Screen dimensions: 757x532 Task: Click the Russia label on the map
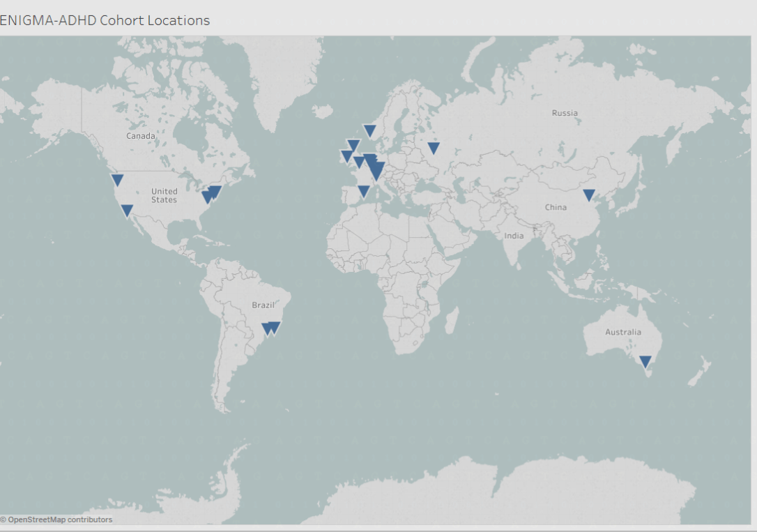pyautogui.click(x=565, y=112)
